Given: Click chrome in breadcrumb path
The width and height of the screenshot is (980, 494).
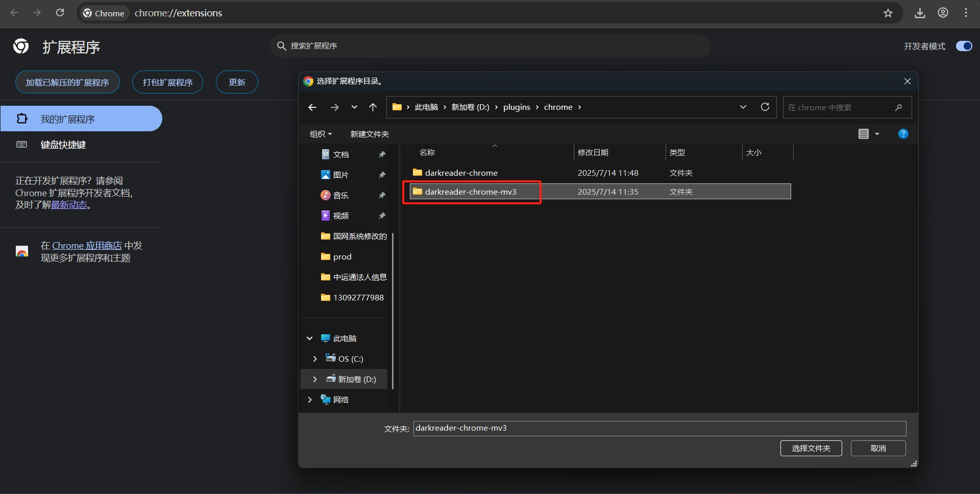Looking at the screenshot, I should coord(558,107).
